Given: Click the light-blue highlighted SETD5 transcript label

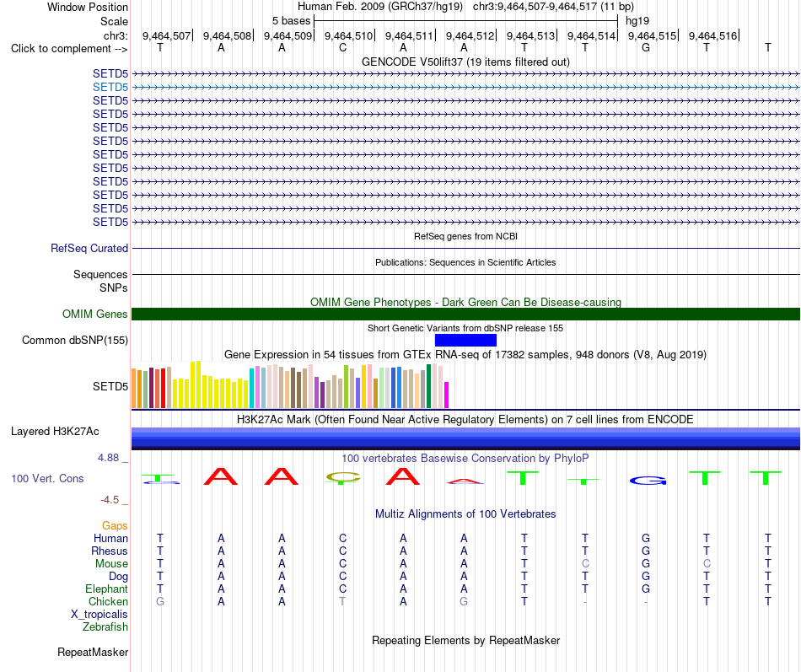Looking at the screenshot, I should coord(110,88).
